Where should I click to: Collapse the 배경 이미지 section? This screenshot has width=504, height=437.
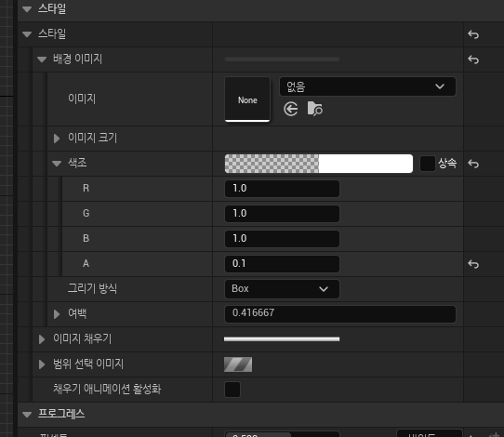[42, 60]
